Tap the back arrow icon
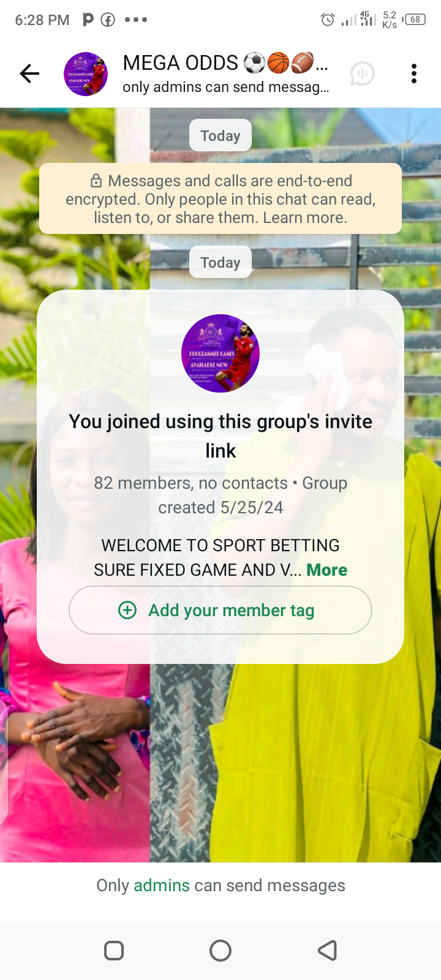 click(x=29, y=74)
